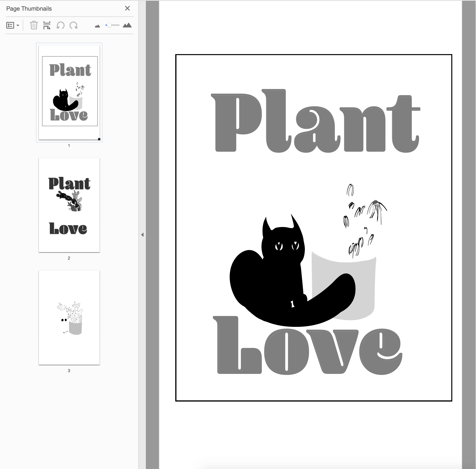Select the page 2 cactus thumbnail

coord(69,205)
